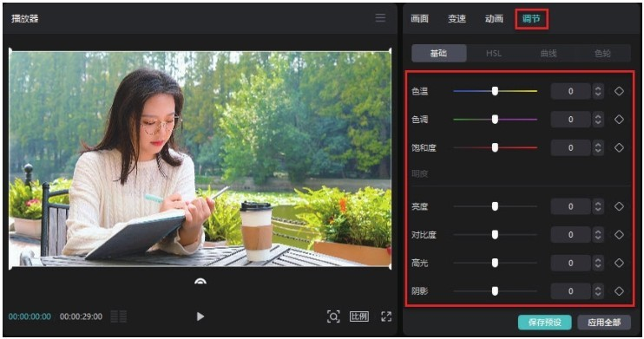The height and width of the screenshot is (339, 644).
Task: Click the 应用全部 button
Action: pyautogui.click(x=604, y=323)
